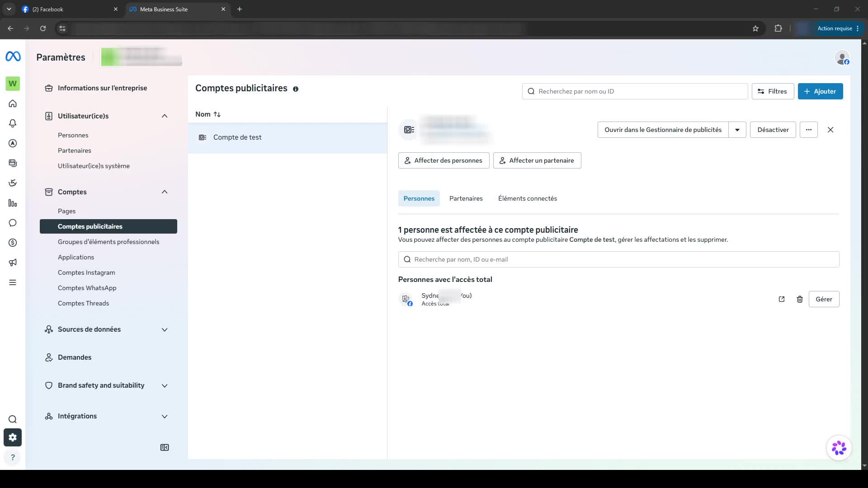Open browser extensions puzzle icon
This screenshot has width=868, height=488.
[x=778, y=28]
